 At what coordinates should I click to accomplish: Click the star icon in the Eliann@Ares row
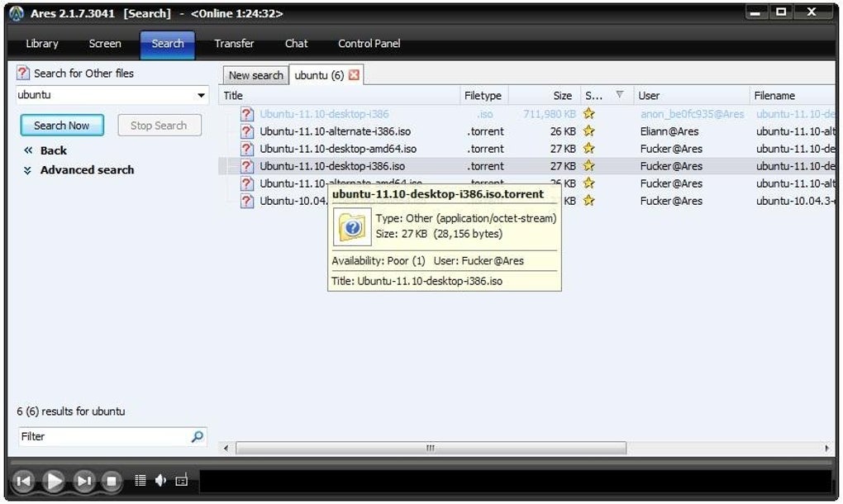[x=589, y=131]
